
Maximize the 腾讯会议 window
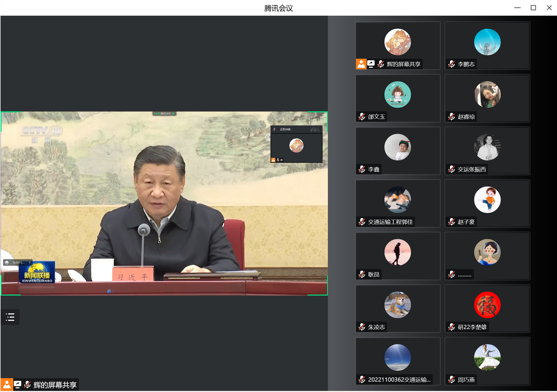click(x=533, y=8)
